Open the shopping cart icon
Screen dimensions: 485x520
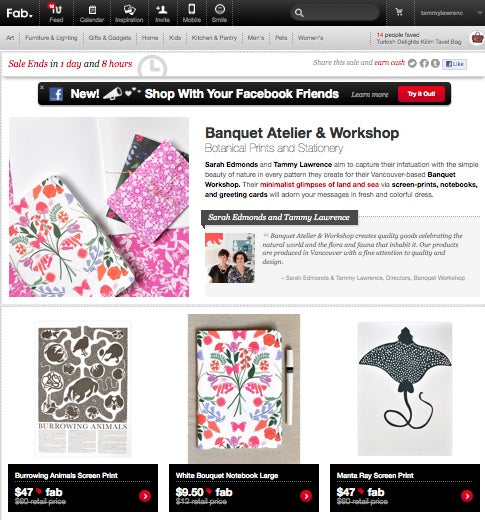click(x=399, y=12)
